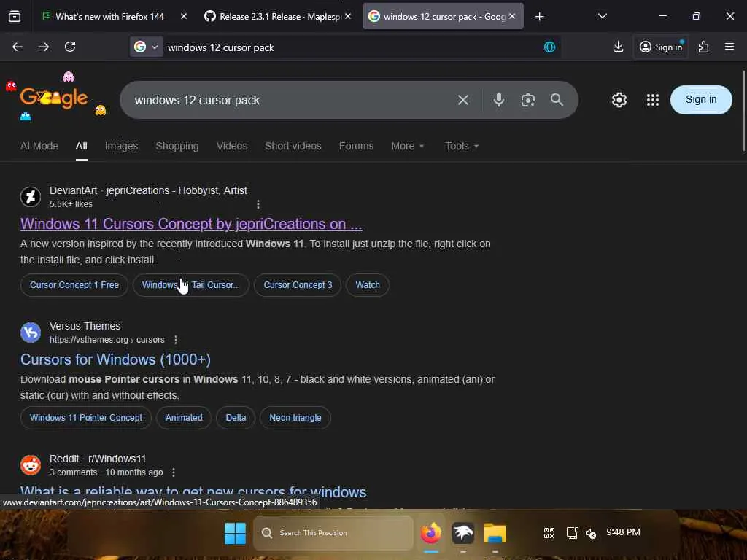Open options menu for DeviantArt result
Image resolution: width=747 pixels, height=560 pixels.
pos(258,204)
